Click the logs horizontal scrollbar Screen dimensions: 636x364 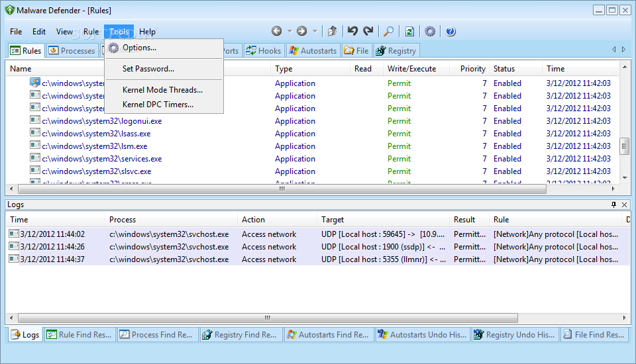point(268,318)
